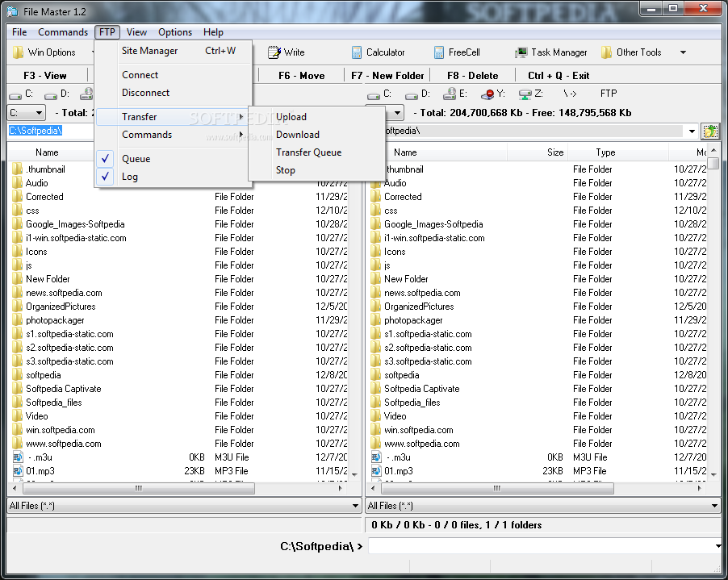Sort right panel by Size column header
The width and height of the screenshot is (728, 580).
[538, 152]
